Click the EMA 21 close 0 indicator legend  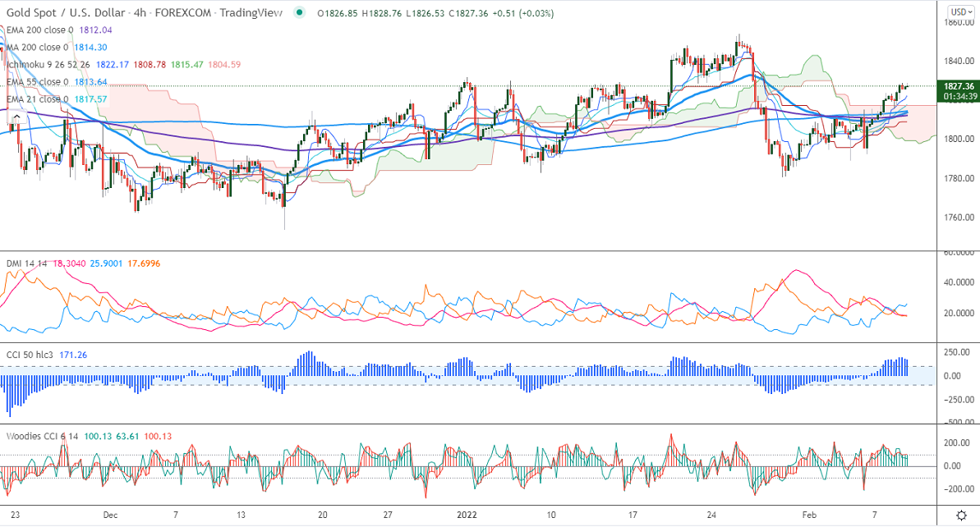38,99
